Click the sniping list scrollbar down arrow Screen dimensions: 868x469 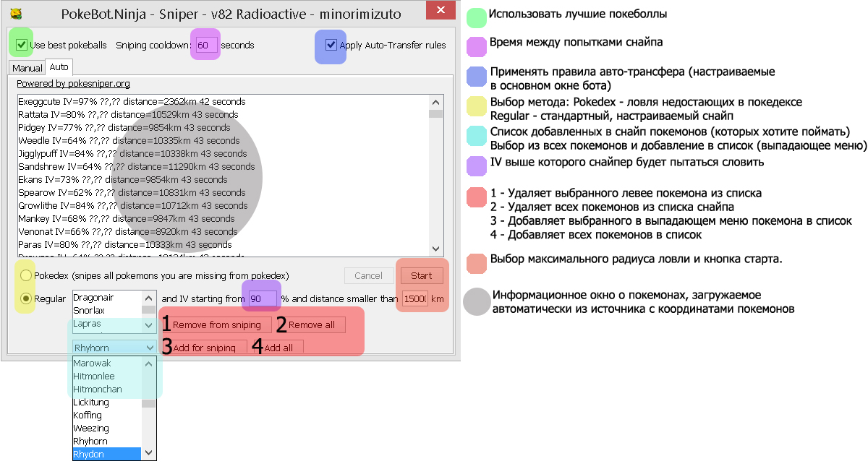(150, 326)
